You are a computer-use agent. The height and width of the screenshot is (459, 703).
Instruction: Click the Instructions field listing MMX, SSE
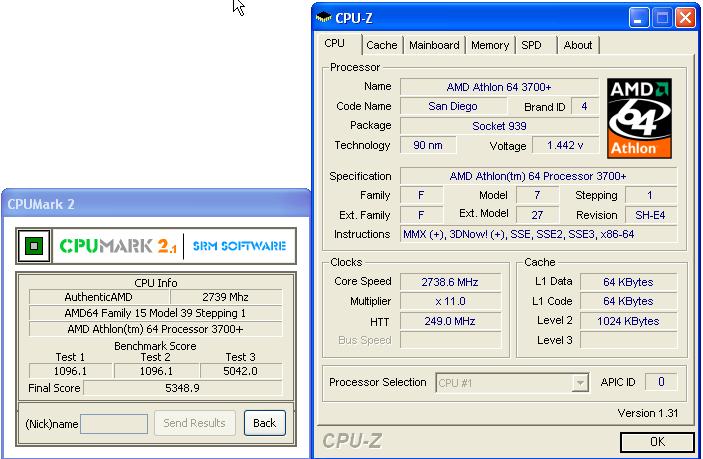point(538,234)
